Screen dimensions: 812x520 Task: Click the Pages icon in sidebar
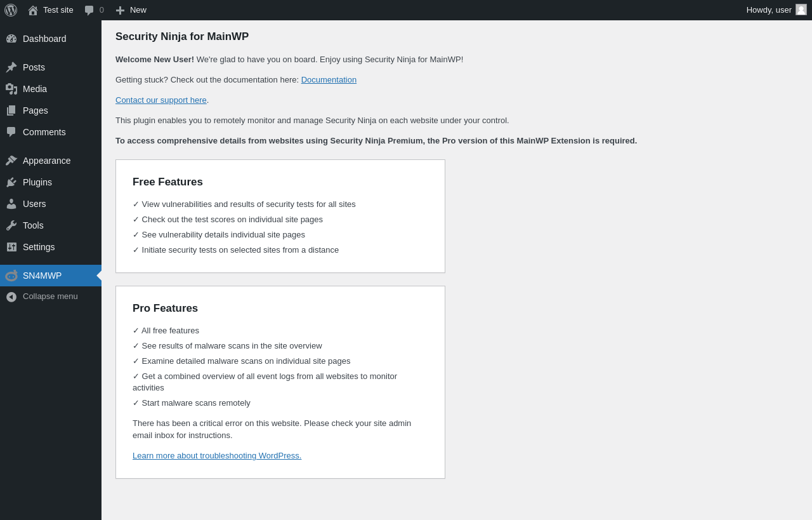pyautogui.click(x=11, y=110)
